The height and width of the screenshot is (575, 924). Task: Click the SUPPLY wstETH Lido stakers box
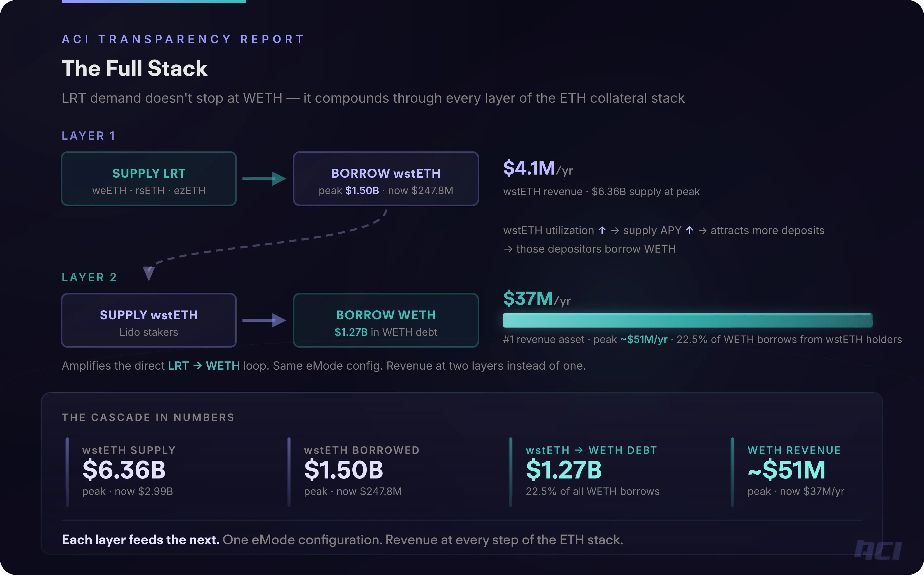coord(149,320)
